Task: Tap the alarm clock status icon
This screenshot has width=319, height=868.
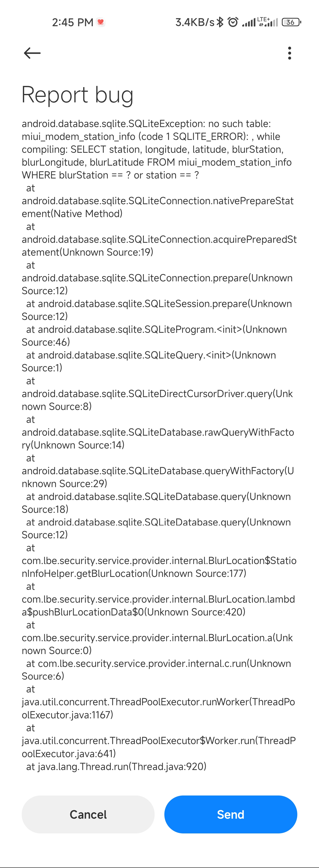Action: pyautogui.click(x=233, y=22)
